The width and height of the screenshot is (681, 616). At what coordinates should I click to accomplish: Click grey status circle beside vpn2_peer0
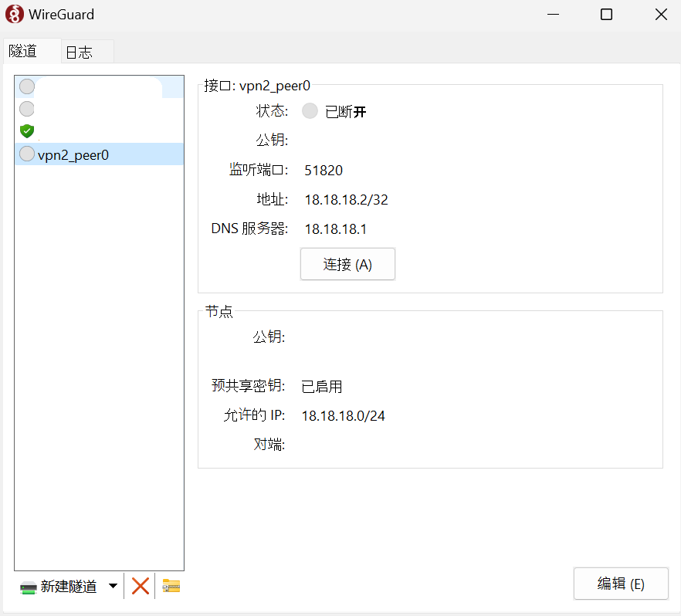27,154
